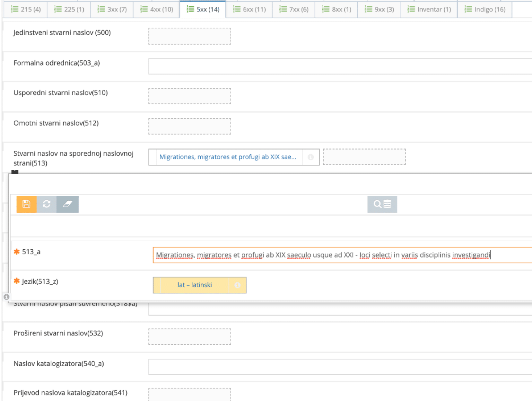Open the Indigo (16) tab
Image resolution: width=532 pixels, height=401 pixels.
tap(484, 9)
